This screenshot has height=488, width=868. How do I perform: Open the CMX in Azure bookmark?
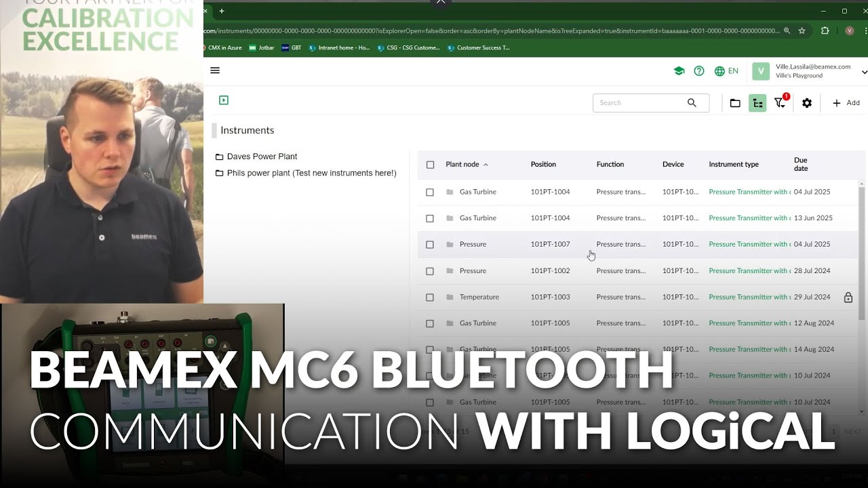(222, 48)
